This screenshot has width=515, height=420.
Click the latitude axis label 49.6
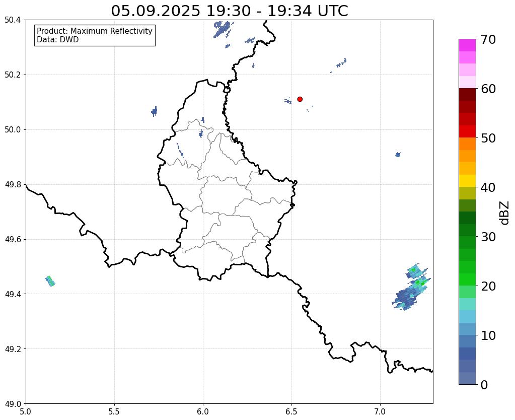13,239
